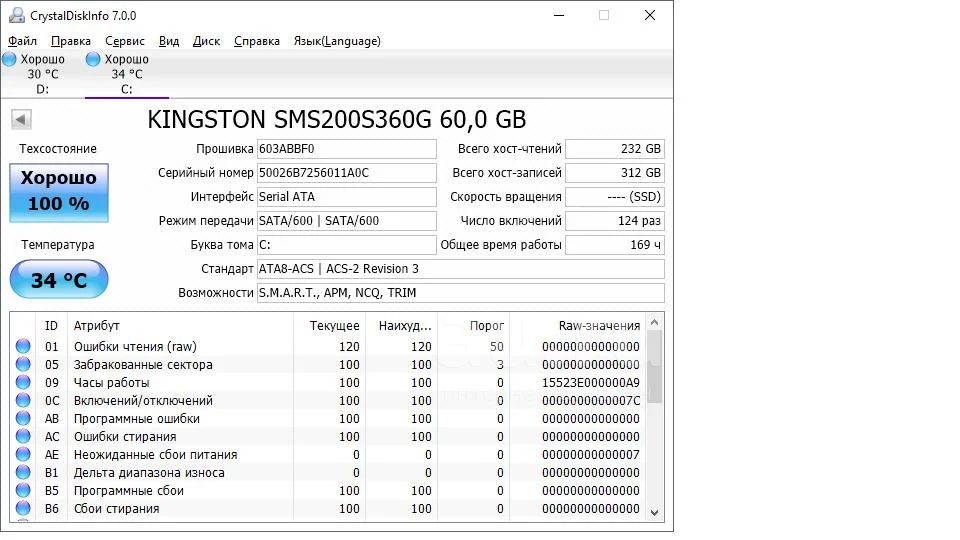Click the Возможности field S.M.A.R.T., APM, NCQ, TRIM

point(460,293)
